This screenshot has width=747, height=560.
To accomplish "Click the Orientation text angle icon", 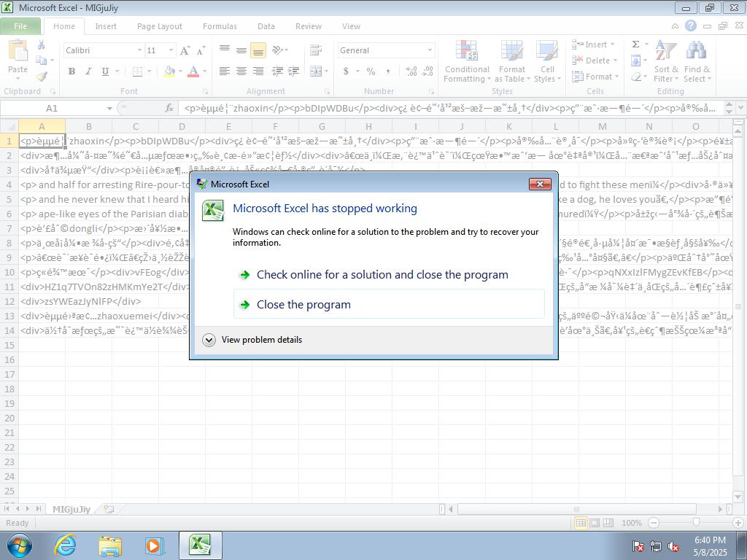I will (278, 50).
